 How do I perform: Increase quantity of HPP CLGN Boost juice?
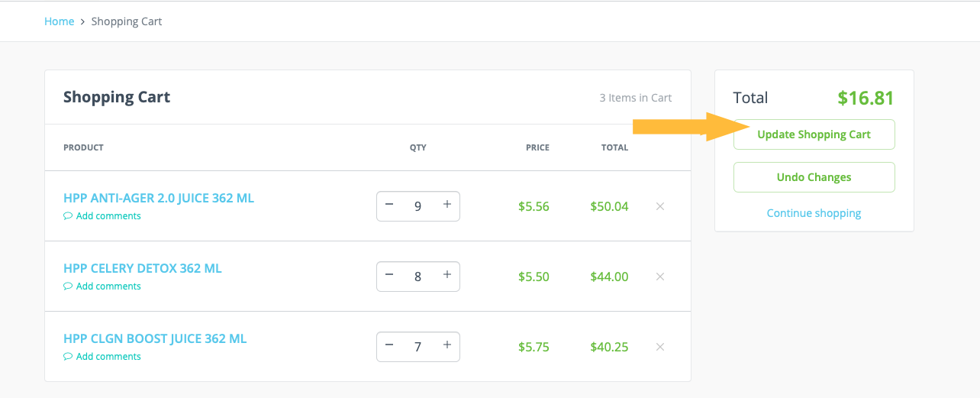click(x=447, y=345)
